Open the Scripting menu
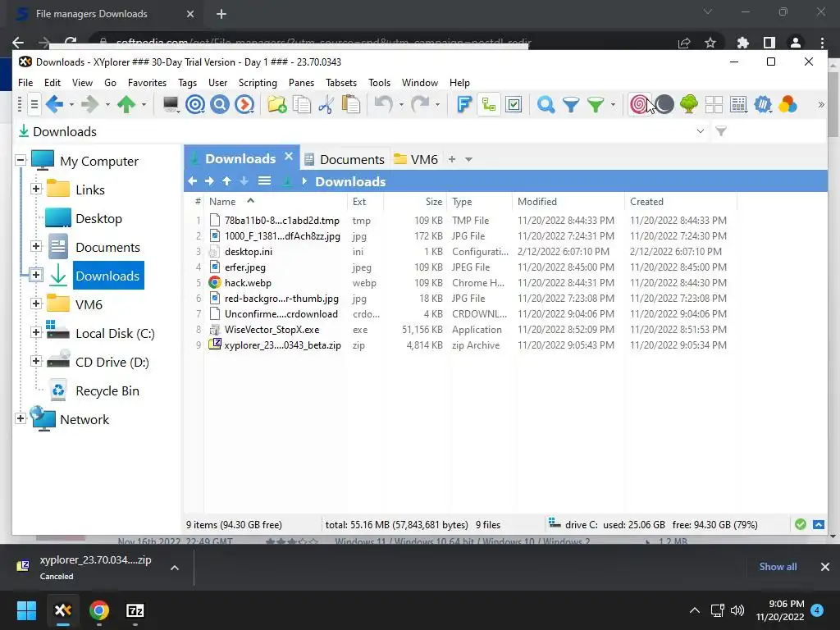This screenshot has width=840, height=630. click(x=258, y=83)
